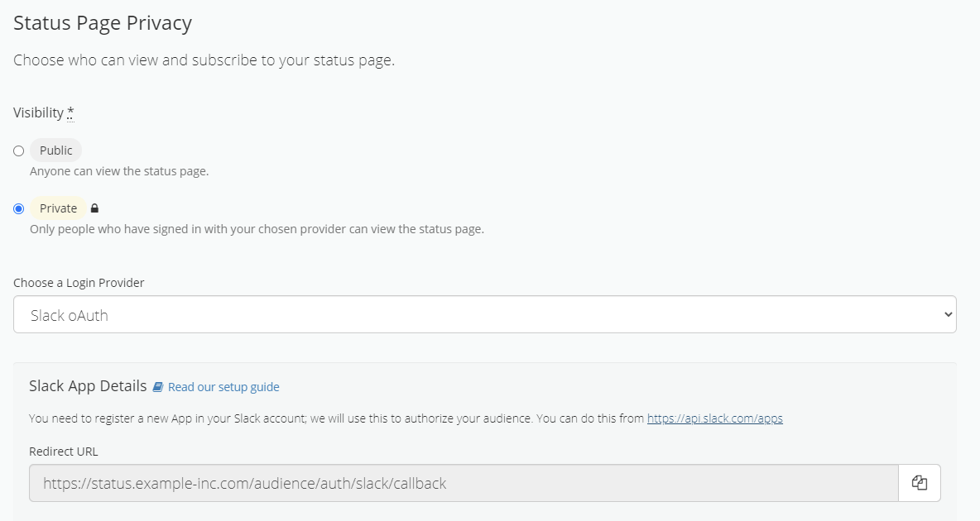Viewport: 980px width, 521px height.
Task: Click the lock icon beside Private
Action: 94,208
